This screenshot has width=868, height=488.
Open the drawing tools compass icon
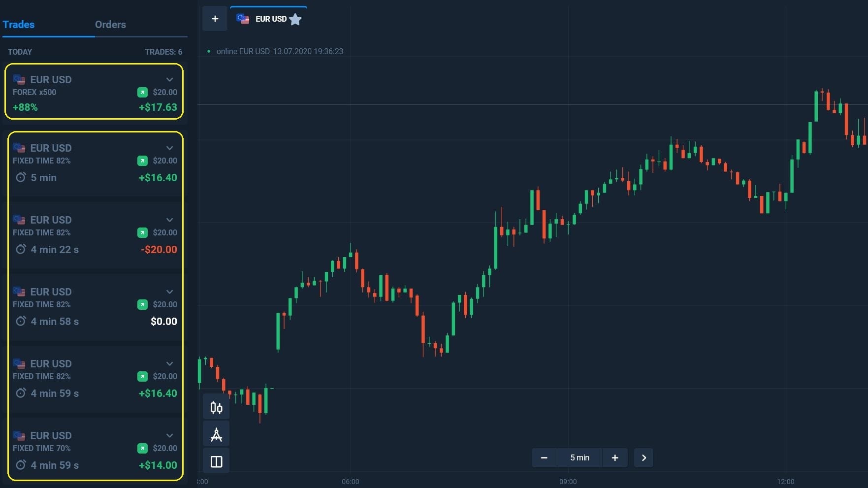(x=216, y=434)
